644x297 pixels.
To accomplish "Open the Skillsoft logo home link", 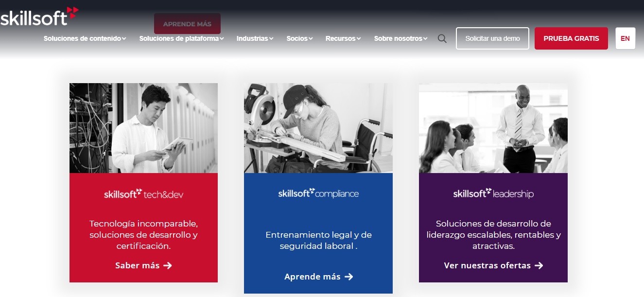I will 39,16.
